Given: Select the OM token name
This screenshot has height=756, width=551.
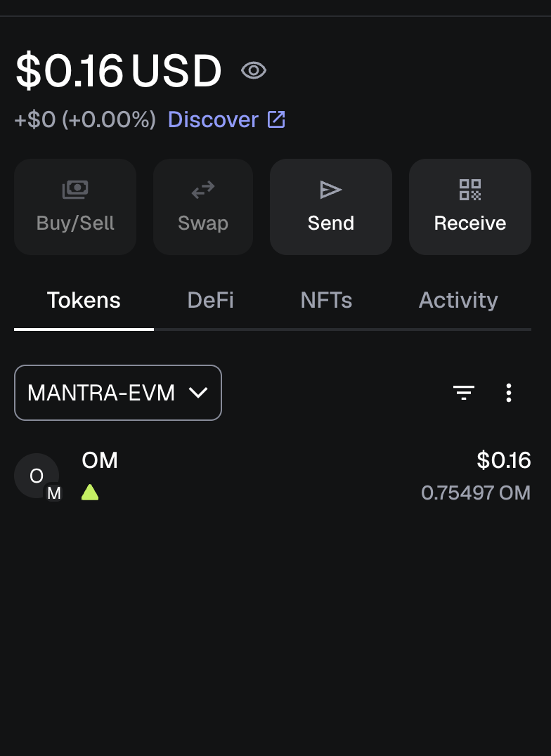Looking at the screenshot, I should [100, 460].
